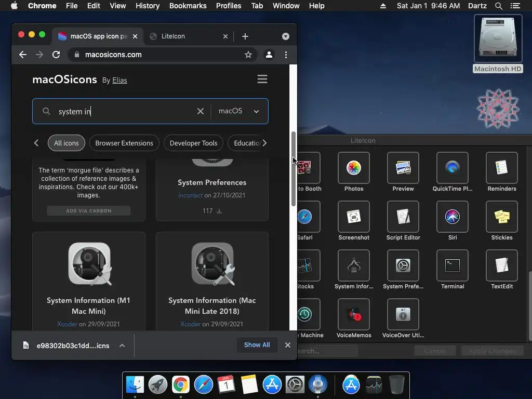Screen dimensions: 532x399
Task: Open the macOSicons hamburger menu
Action: coord(262,79)
